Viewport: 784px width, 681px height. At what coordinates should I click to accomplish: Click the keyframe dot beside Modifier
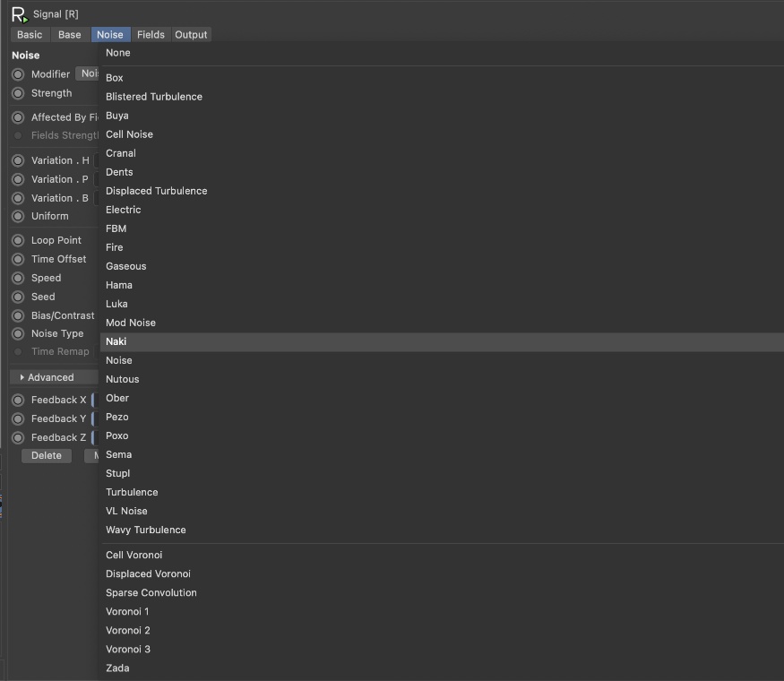coord(18,74)
